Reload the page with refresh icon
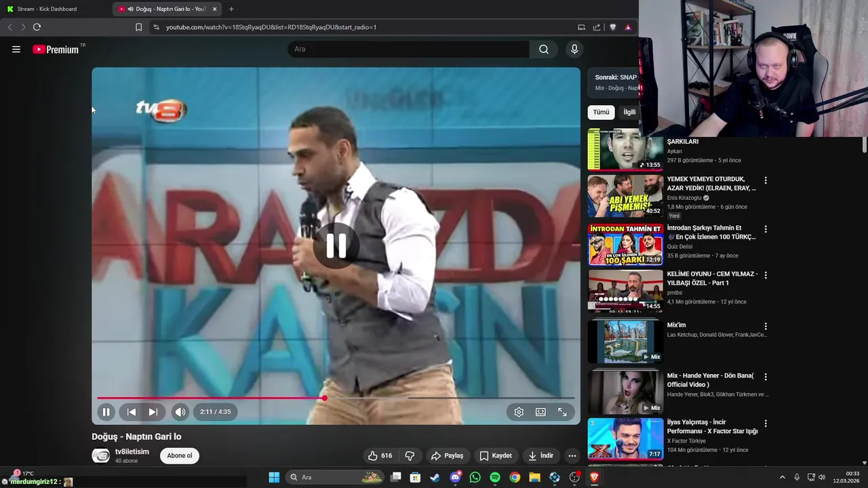The image size is (868, 488). [37, 27]
